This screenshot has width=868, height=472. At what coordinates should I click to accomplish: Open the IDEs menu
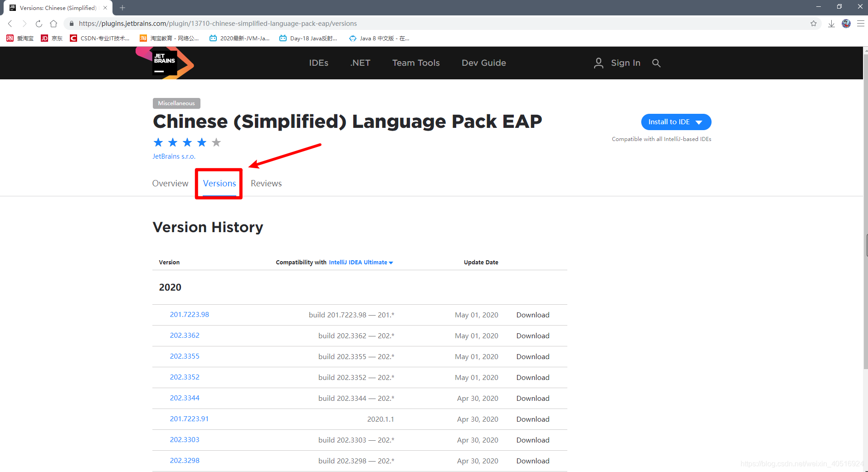pyautogui.click(x=319, y=63)
